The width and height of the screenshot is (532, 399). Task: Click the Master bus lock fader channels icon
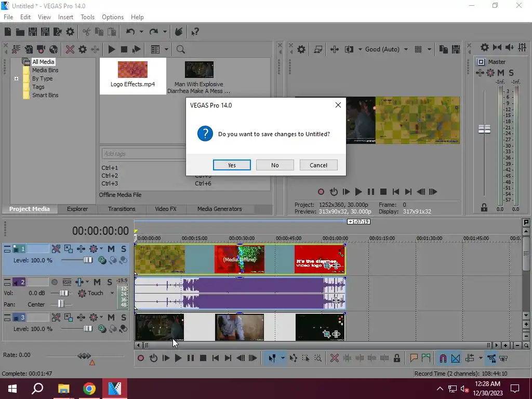[x=484, y=207]
